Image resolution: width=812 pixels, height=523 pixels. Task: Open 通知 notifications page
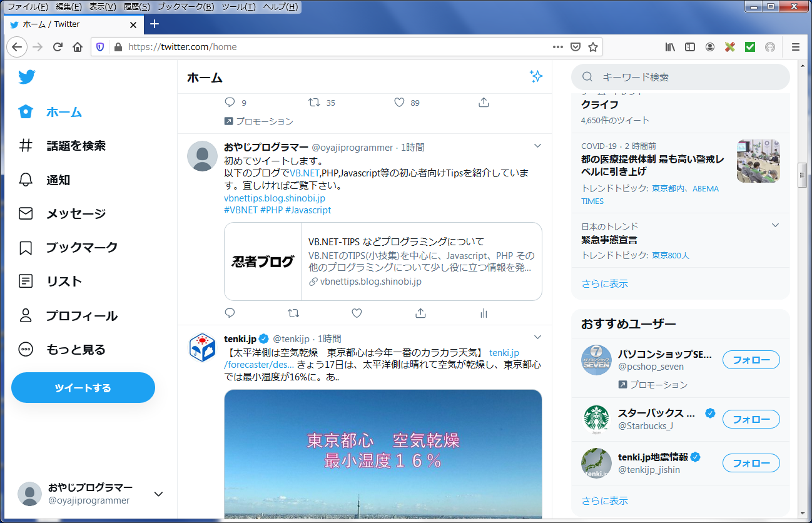click(44, 180)
